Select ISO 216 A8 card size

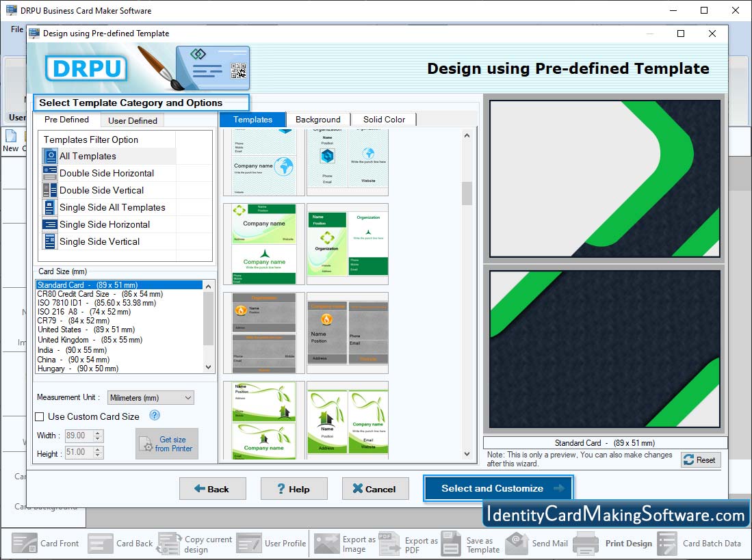(x=120, y=312)
